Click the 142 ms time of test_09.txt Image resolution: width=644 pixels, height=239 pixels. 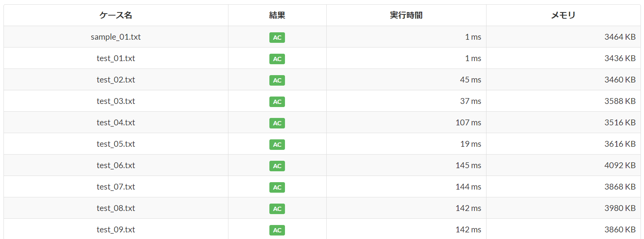[x=468, y=230]
